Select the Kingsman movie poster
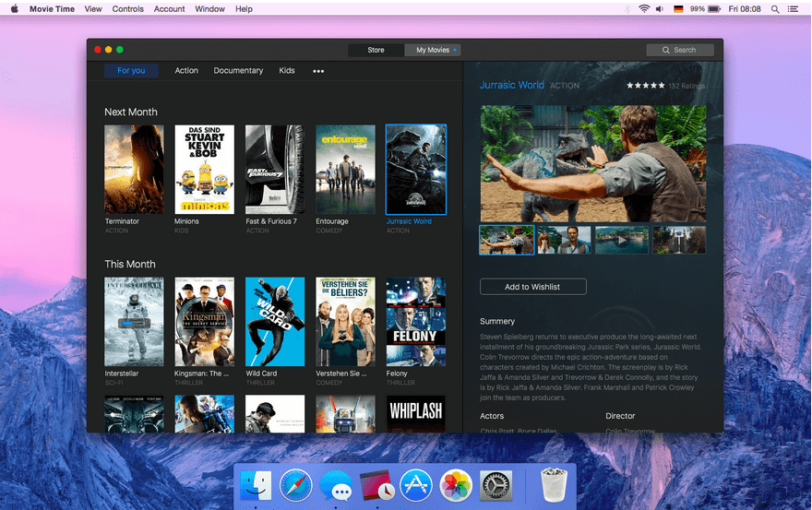 click(205, 322)
